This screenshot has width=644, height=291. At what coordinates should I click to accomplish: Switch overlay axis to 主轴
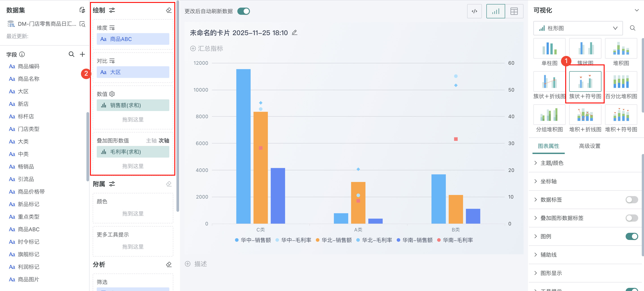pyautogui.click(x=151, y=141)
